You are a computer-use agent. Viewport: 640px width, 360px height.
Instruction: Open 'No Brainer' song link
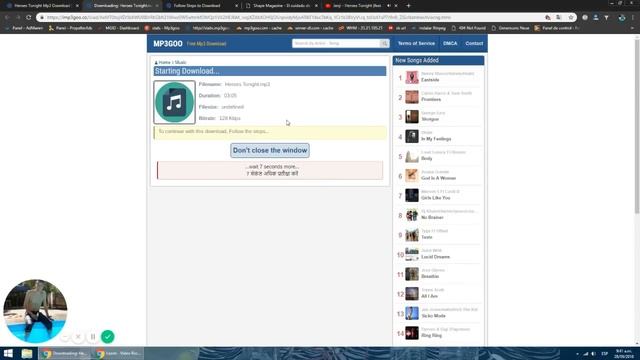pos(432,217)
